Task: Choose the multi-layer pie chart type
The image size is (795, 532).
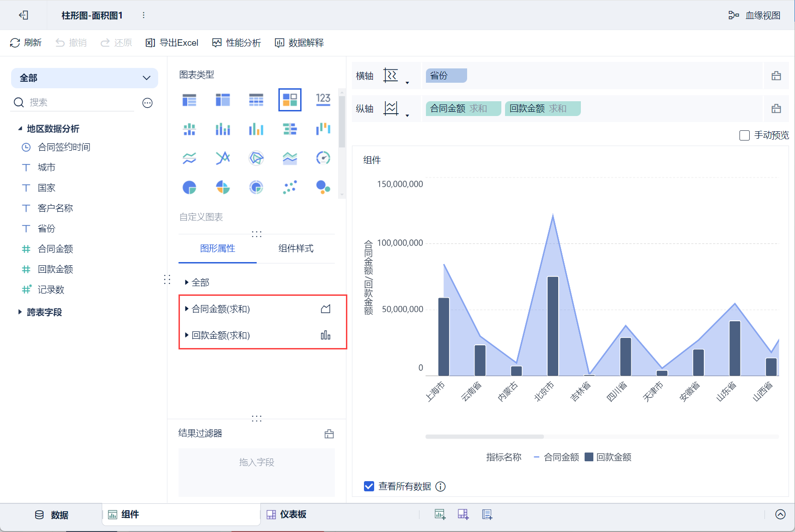Action: (x=256, y=187)
